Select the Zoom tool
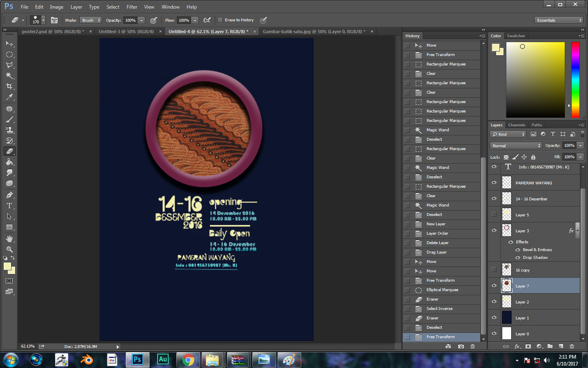The height and width of the screenshot is (368, 588). click(x=10, y=249)
